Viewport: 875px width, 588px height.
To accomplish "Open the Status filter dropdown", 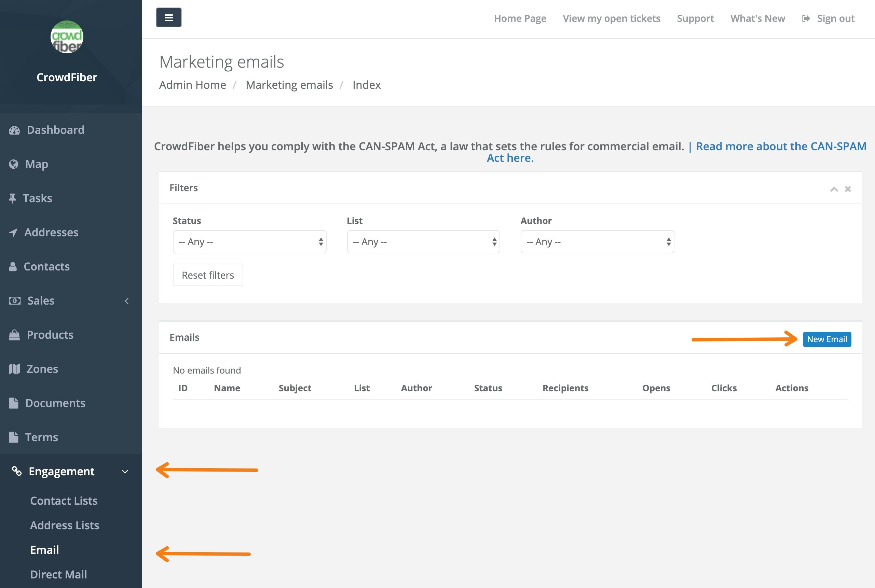I will pos(249,242).
